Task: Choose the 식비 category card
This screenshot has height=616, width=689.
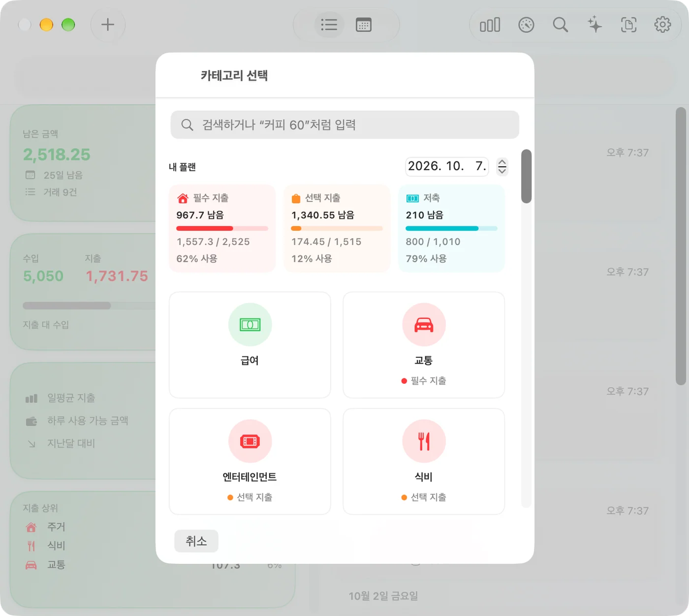Action: click(424, 462)
